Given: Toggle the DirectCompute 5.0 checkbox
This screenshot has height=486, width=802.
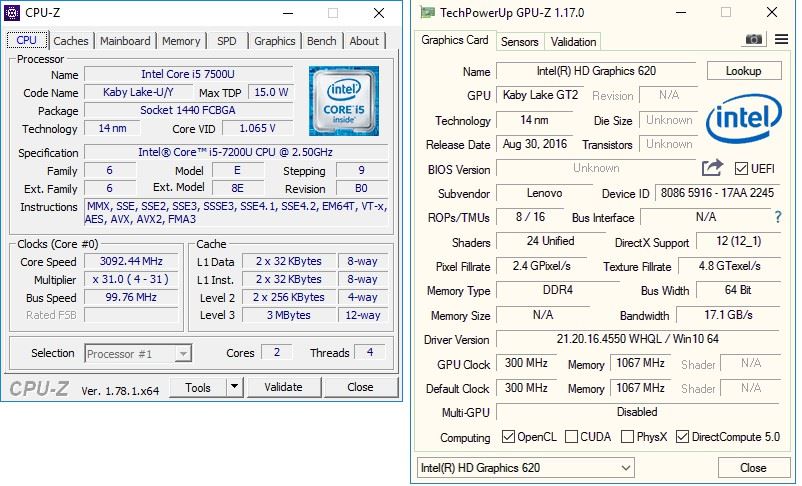Looking at the screenshot, I should point(682,436).
